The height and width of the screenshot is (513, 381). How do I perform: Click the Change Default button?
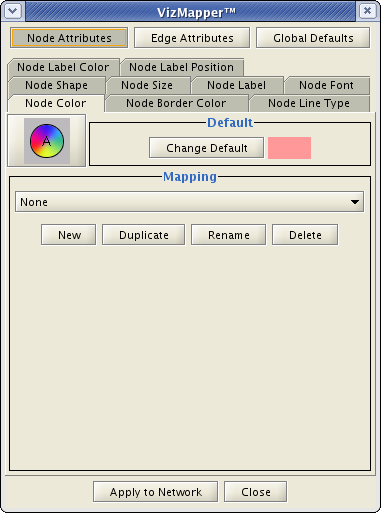[x=207, y=148]
